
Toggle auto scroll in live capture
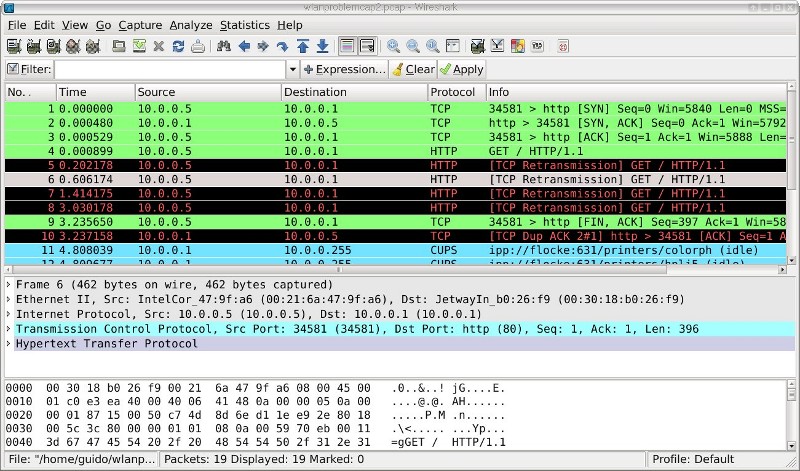pyautogui.click(x=367, y=46)
